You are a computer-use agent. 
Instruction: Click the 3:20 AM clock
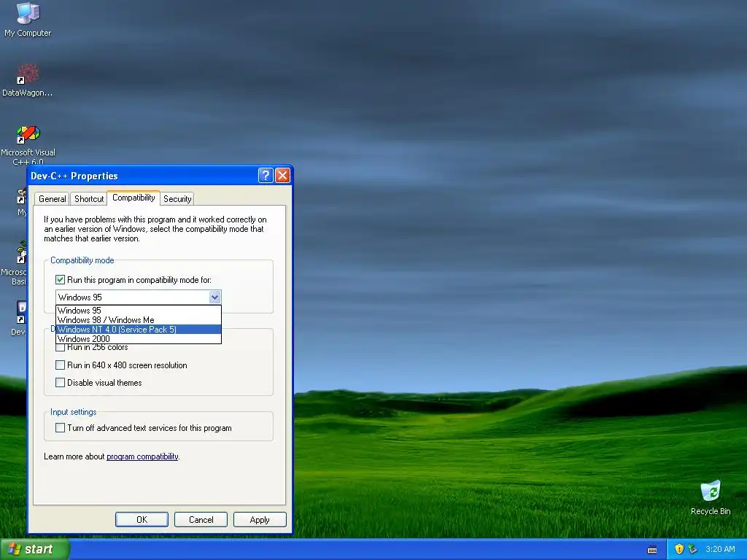720,549
